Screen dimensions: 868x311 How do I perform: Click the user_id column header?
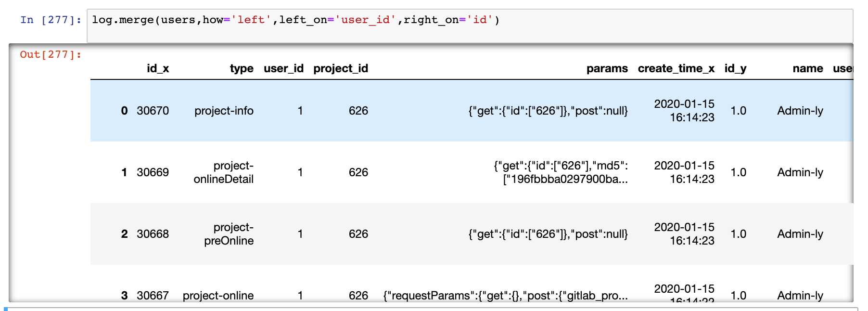click(x=283, y=69)
